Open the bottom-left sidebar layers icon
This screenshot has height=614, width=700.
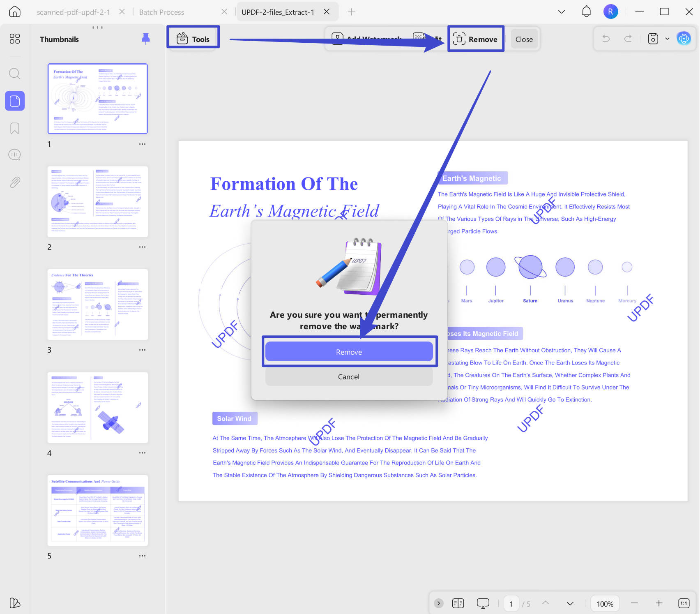(15, 603)
